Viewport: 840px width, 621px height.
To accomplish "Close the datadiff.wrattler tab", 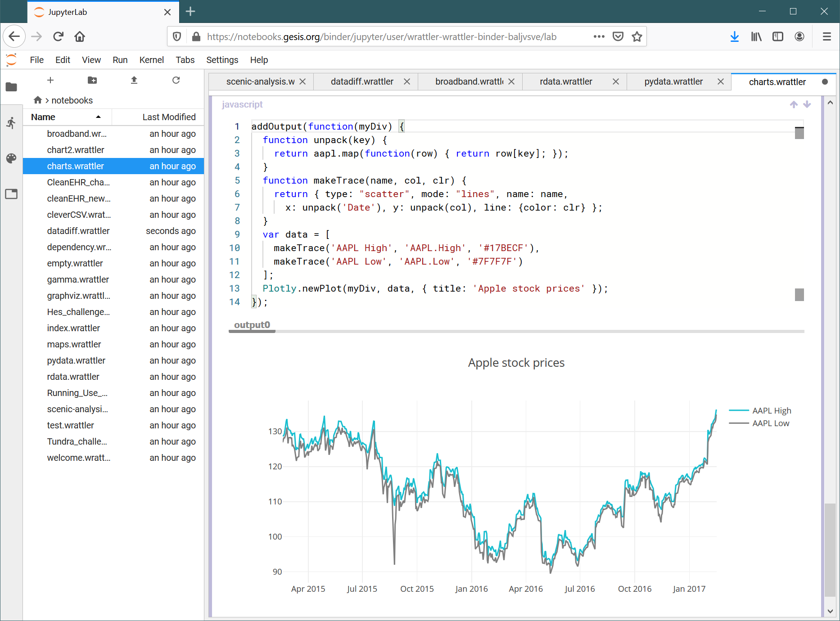I will [407, 81].
